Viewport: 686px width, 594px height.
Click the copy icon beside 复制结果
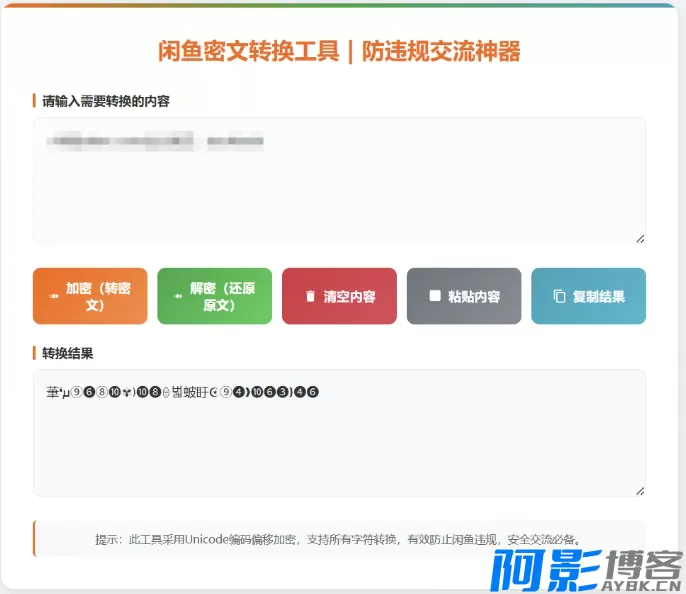click(559, 296)
